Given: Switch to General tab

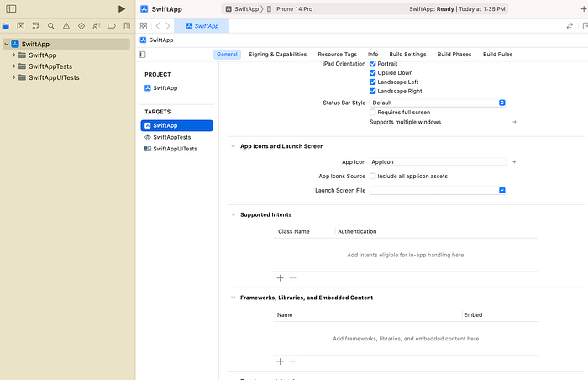Looking at the screenshot, I should click(x=227, y=54).
